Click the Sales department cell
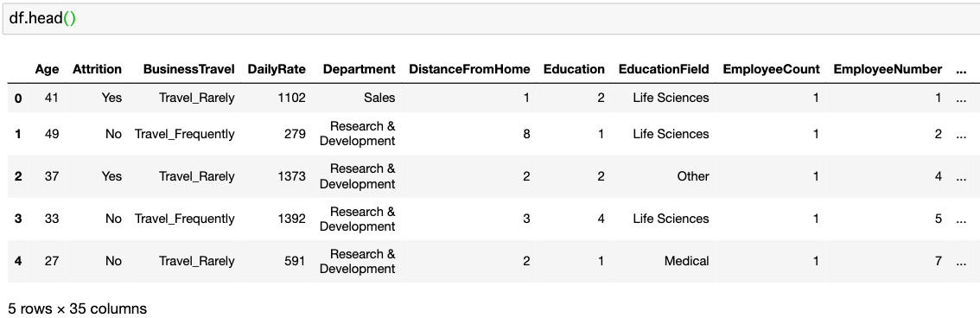The image size is (980, 318). [379, 99]
